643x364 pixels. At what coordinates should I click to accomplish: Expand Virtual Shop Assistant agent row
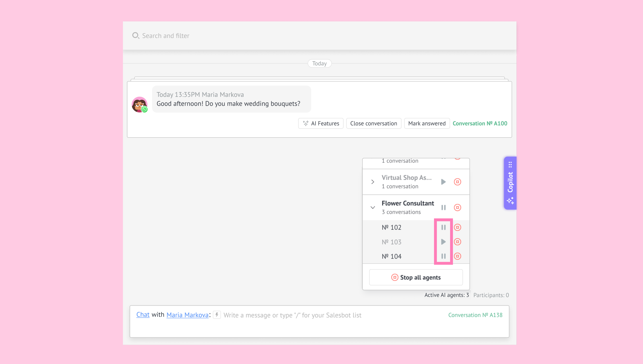pos(373,182)
